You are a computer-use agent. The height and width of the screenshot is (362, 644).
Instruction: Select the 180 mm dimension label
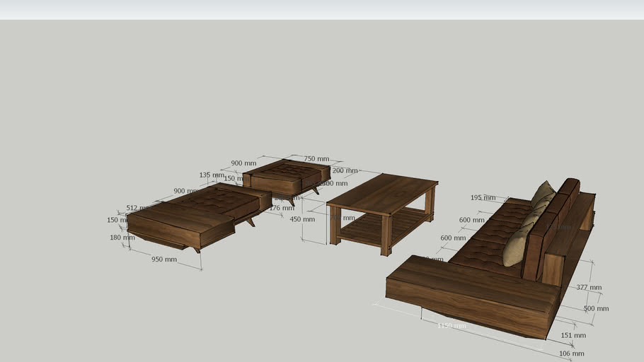[x=121, y=238]
